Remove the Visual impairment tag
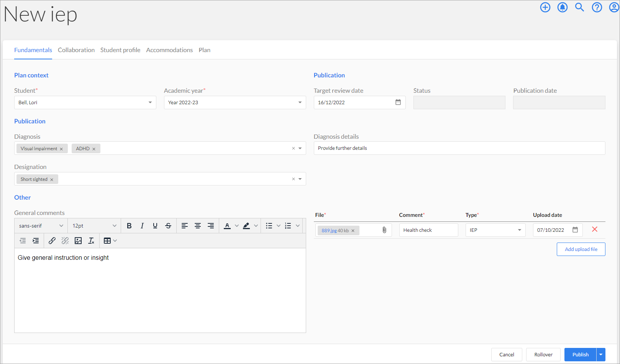Screen dimensions: 620x364 (61, 149)
